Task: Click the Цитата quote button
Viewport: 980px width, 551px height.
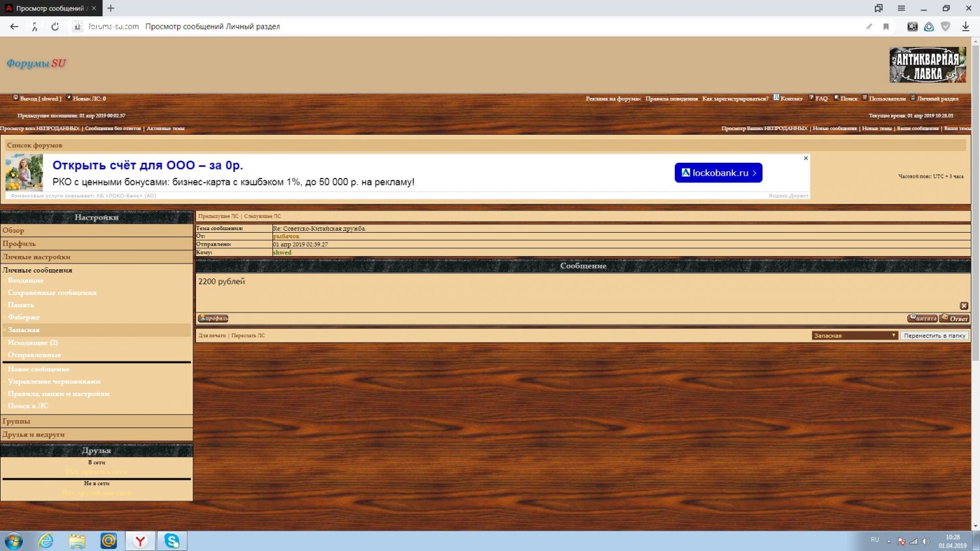Action: pos(922,318)
